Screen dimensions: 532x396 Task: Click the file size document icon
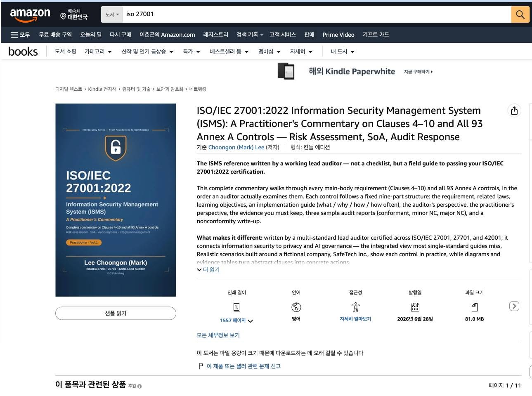(x=474, y=307)
